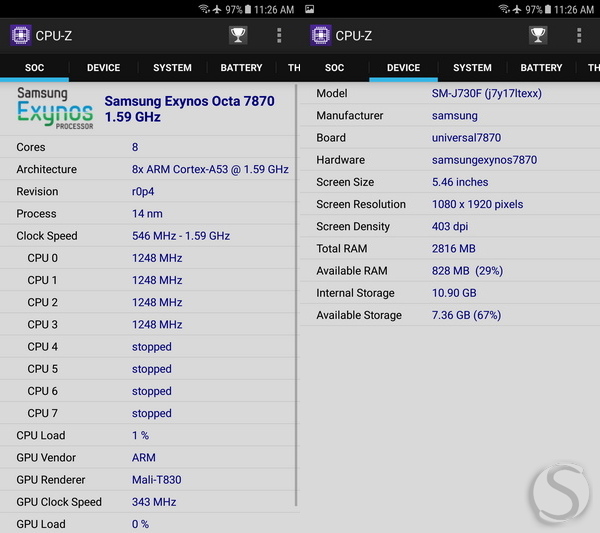Tap '8x ARM Cortex-A53 @ 1.59 GHz'
This screenshot has height=533, width=600.
point(210,169)
